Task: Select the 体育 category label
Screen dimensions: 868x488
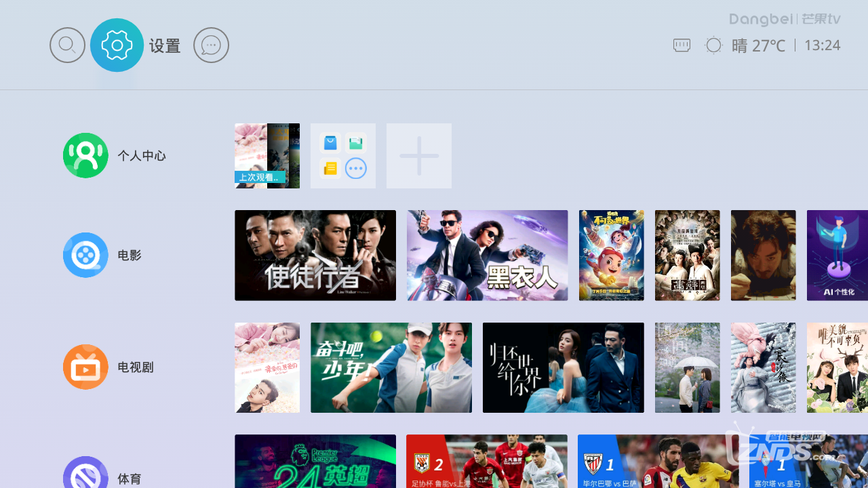Action: click(x=130, y=479)
